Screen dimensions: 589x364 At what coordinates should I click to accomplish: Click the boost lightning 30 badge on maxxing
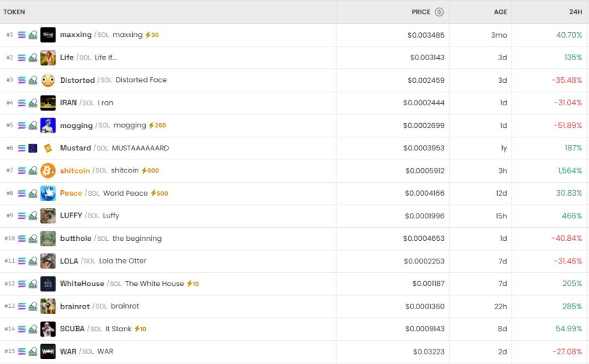click(152, 35)
